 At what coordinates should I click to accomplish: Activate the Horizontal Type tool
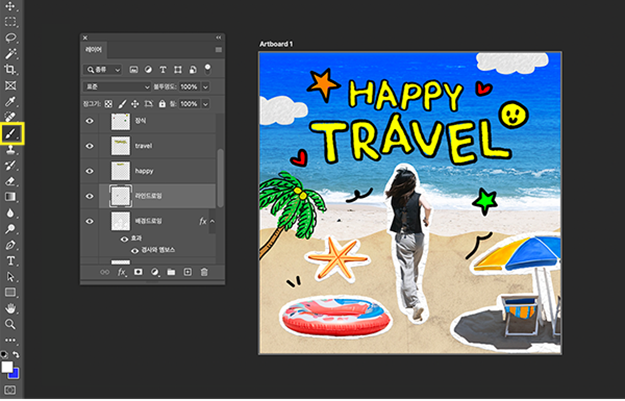(x=11, y=261)
